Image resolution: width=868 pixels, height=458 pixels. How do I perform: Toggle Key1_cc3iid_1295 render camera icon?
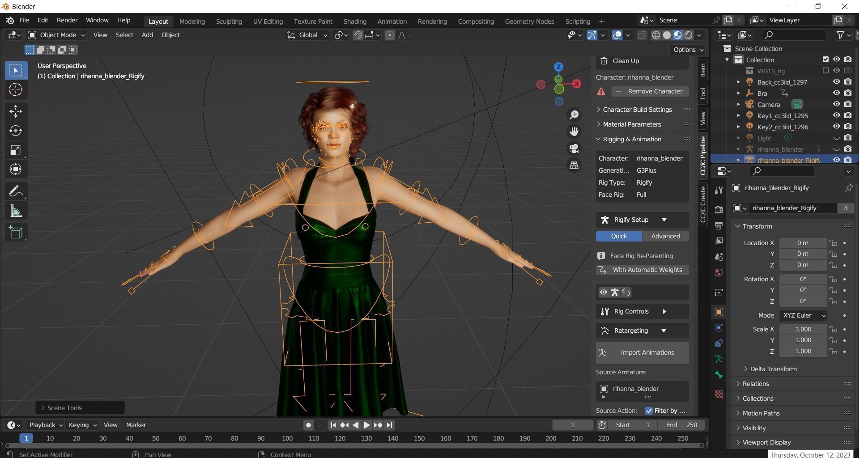coord(848,115)
